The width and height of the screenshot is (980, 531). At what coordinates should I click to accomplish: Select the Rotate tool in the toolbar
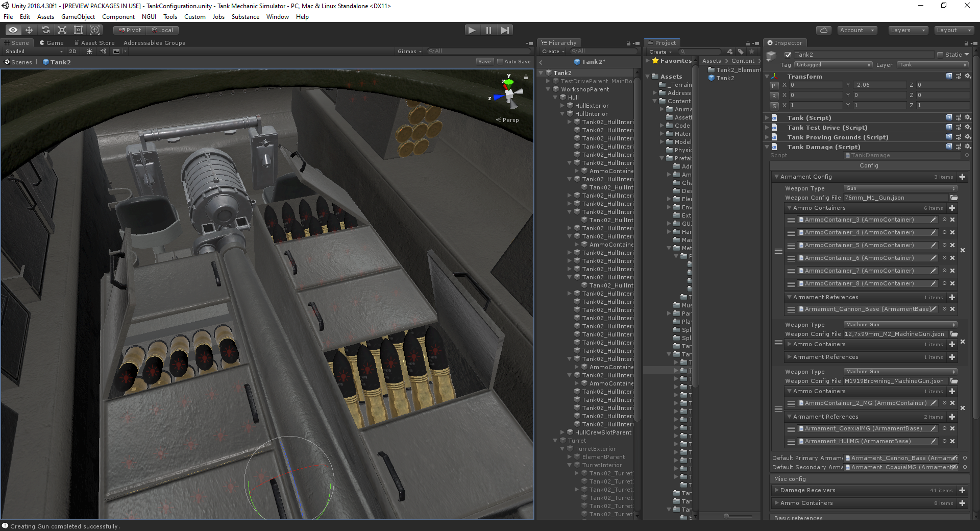(45, 30)
